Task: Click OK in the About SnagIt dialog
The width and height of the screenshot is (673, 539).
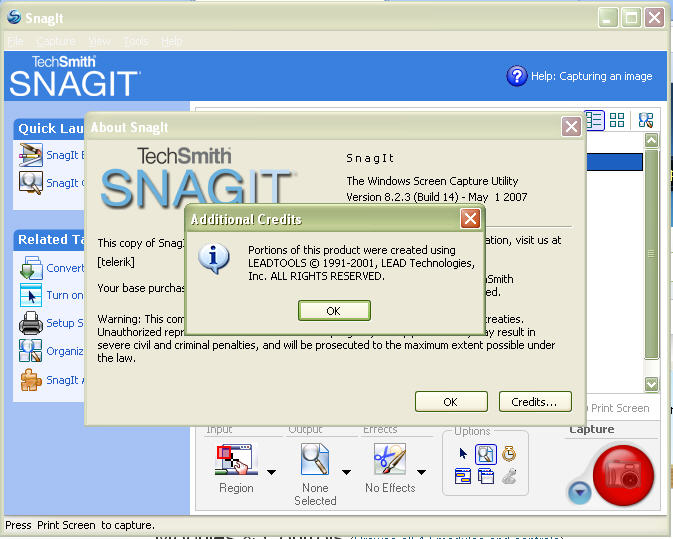Action: click(x=451, y=402)
